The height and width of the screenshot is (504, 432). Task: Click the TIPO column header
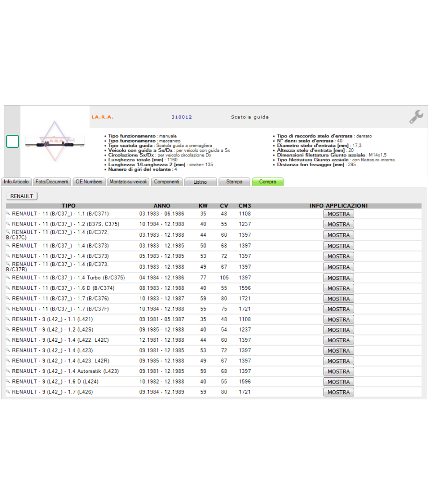coord(69,206)
